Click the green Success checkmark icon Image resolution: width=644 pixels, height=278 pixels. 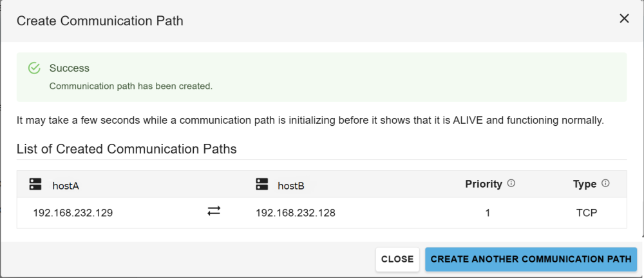35,68
